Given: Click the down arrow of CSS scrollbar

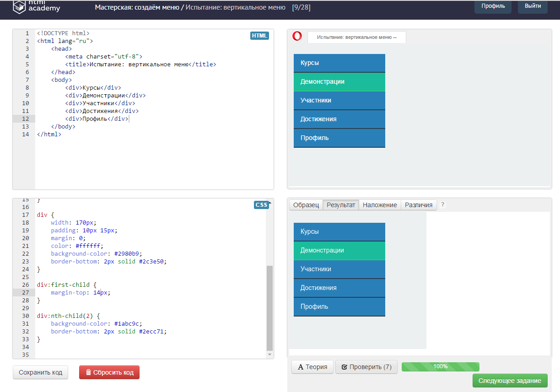Looking at the screenshot, I should pyautogui.click(x=269, y=354).
